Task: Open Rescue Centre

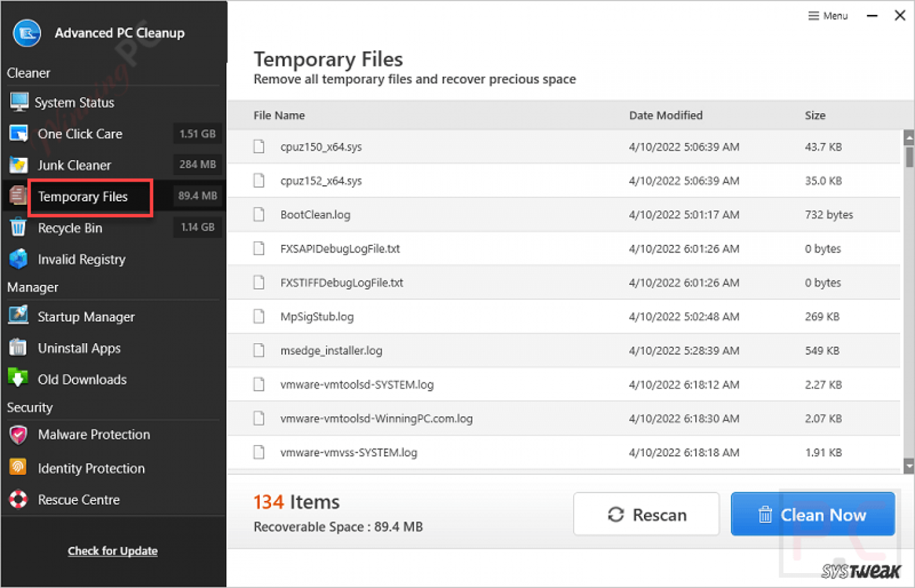Action: point(79,500)
